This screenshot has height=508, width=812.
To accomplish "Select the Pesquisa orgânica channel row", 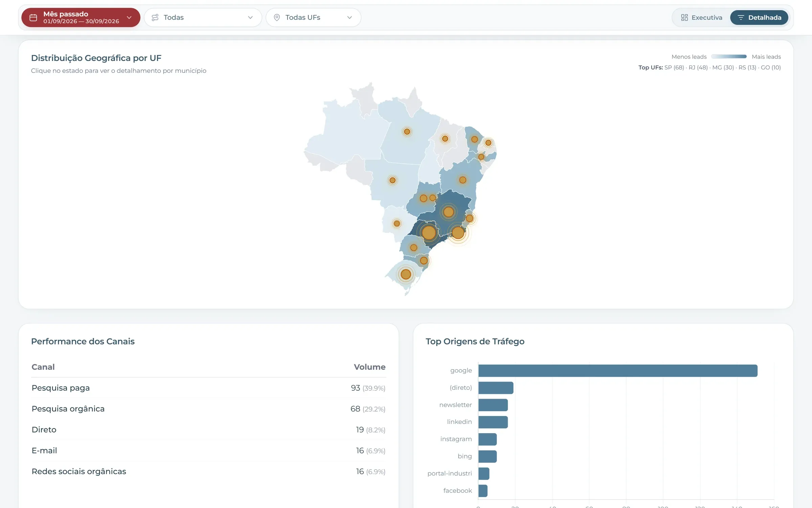I will click(208, 409).
